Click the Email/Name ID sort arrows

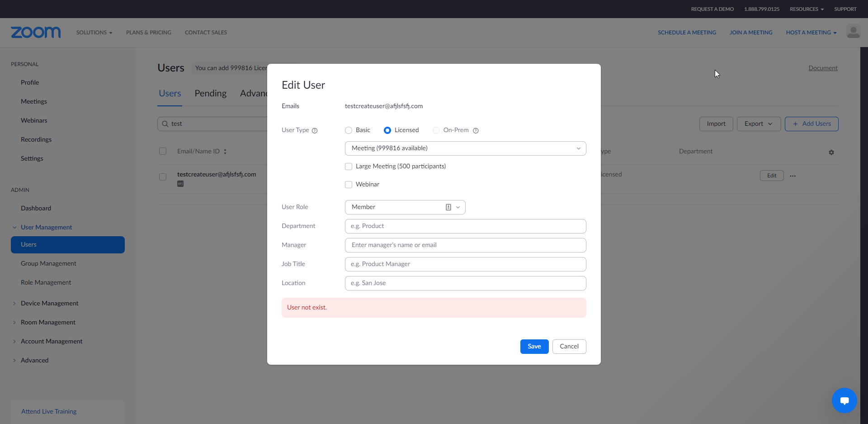[225, 152]
